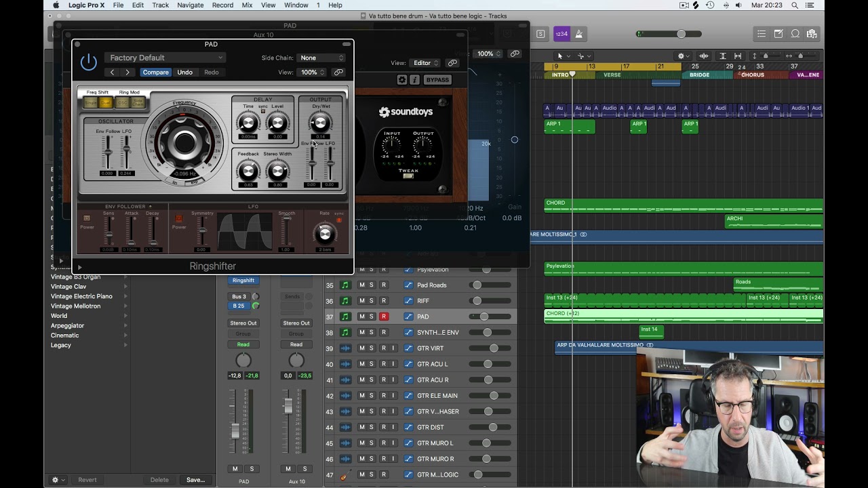Toggle Env Follower Power button
This screenshot has height=488, width=868.
(x=87, y=218)
